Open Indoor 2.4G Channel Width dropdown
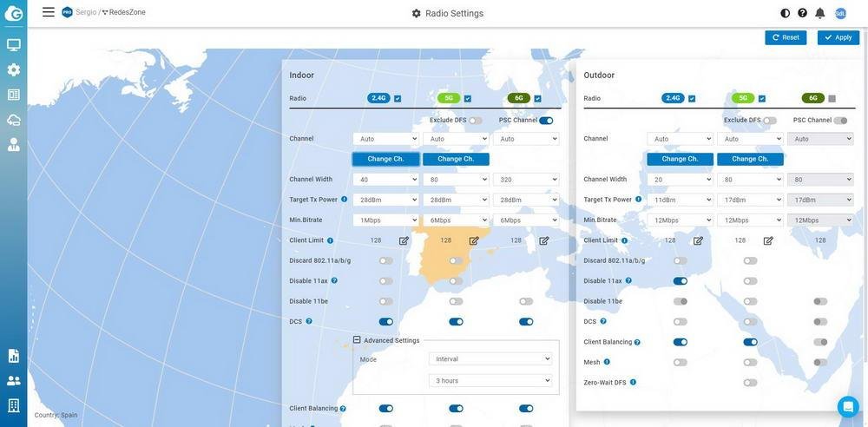This screenshot has width=868, height=427. pos(386,180)
